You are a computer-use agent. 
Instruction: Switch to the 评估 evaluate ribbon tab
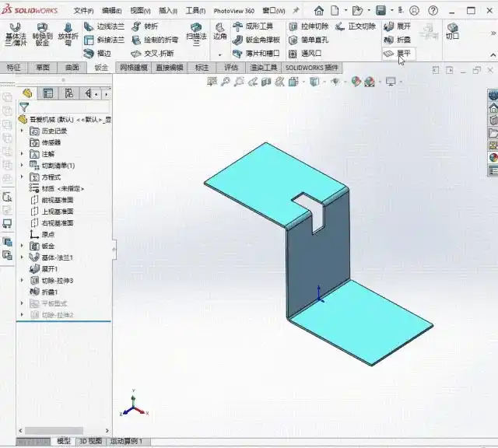pyautogui.click(x=231, y=68)
